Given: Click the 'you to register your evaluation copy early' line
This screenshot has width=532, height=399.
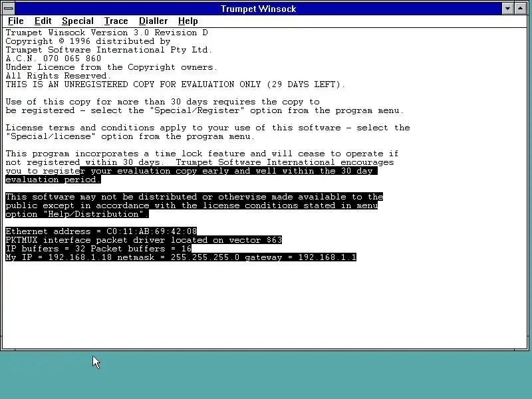Looking at the screenshot, I should 192,171.
